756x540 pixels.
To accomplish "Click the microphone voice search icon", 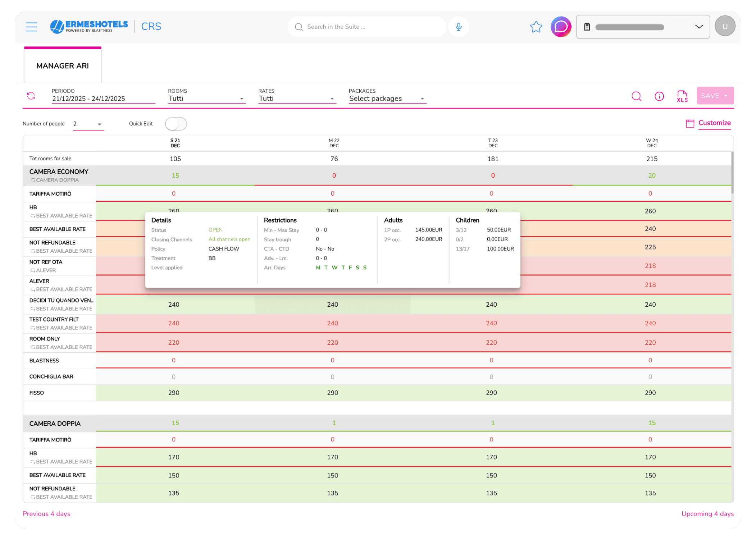I will point(458,27).
